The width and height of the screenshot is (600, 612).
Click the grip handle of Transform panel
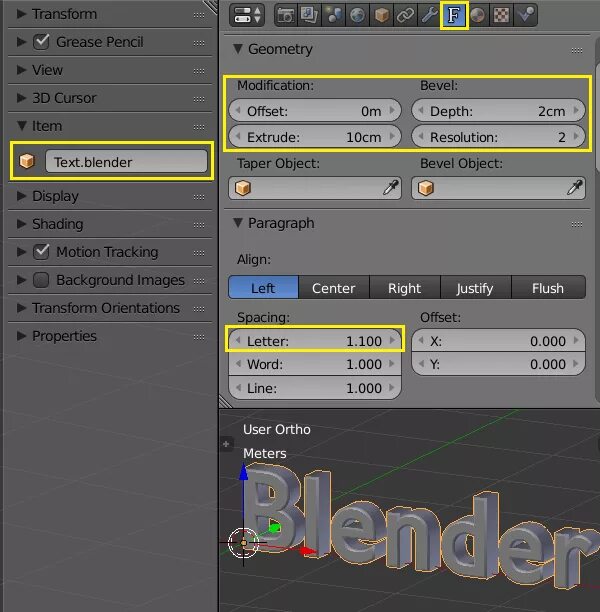tap(199, 15)
